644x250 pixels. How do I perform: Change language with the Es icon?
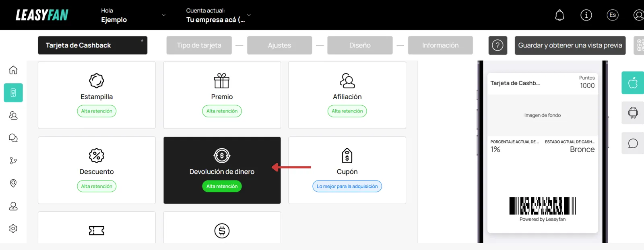pyautogui.click(x=613, y=15)
